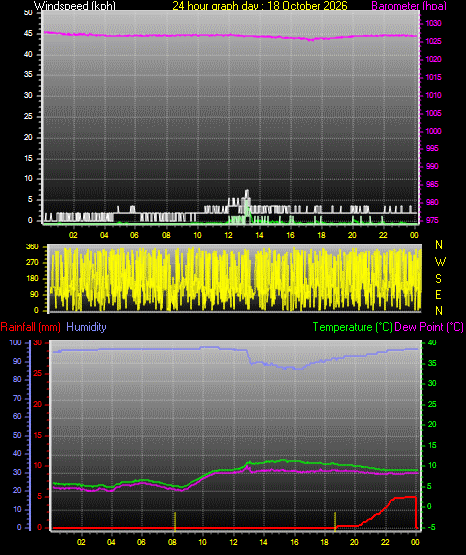Image resolution: width=466 pixels, height=555 pixels.
Task: Select the 270 wind direction scale value
Action: (32, 263)
